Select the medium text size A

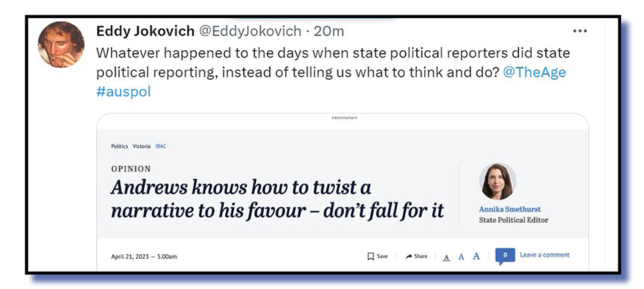(x=461, y=256)
